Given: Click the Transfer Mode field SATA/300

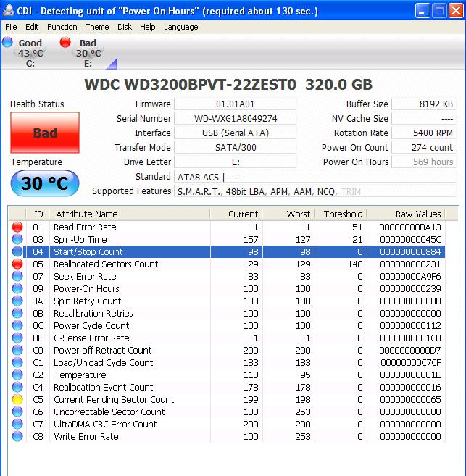Looking at the screenshot, I should tap(236, 148).
